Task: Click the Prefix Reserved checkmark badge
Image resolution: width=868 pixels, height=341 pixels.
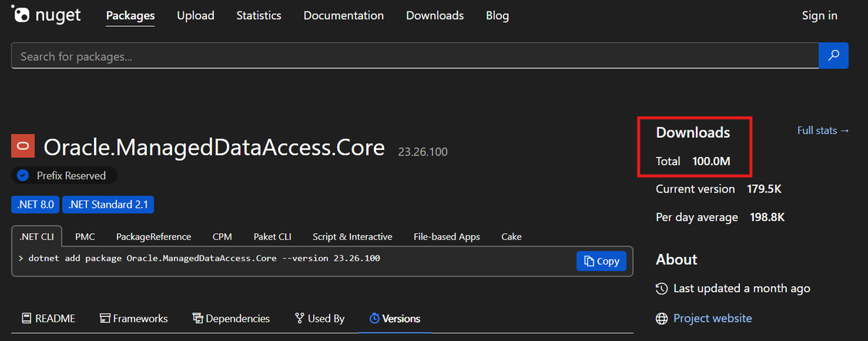Action: pos(22,175)
